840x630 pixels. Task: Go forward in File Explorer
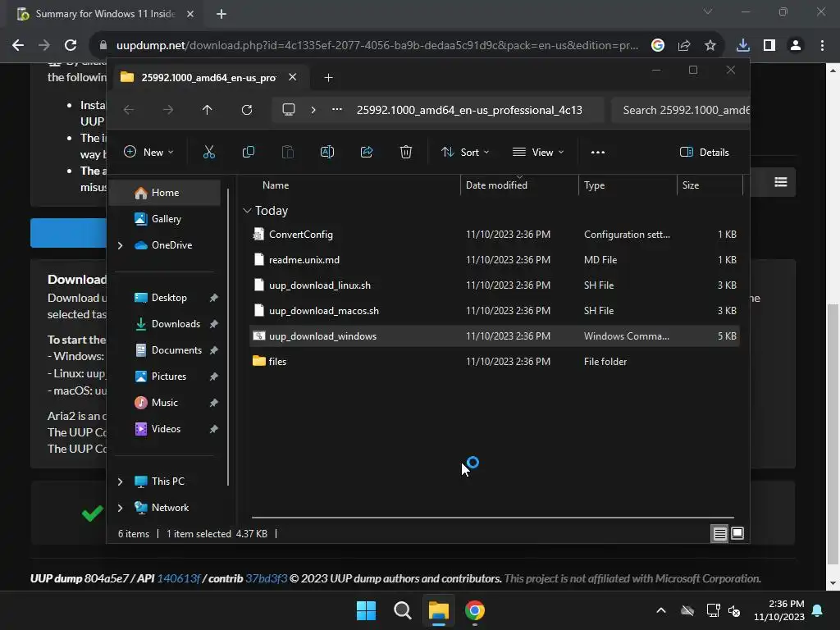point(167,110)
